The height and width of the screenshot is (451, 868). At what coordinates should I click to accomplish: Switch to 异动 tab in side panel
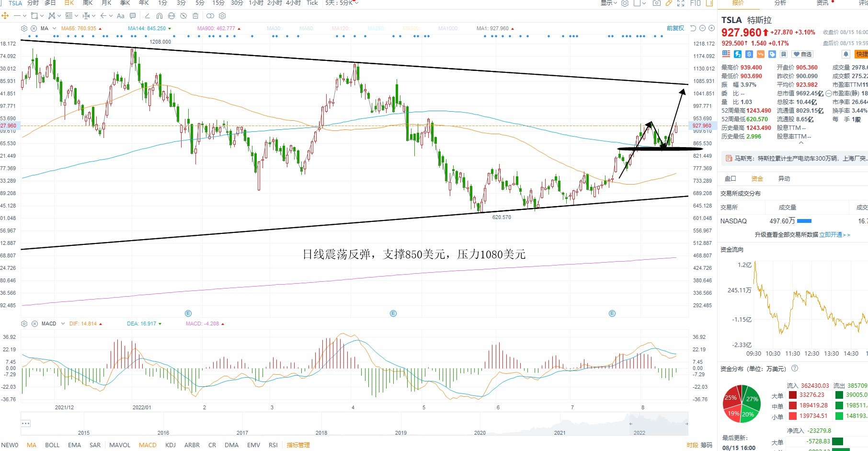pos(784,179)
